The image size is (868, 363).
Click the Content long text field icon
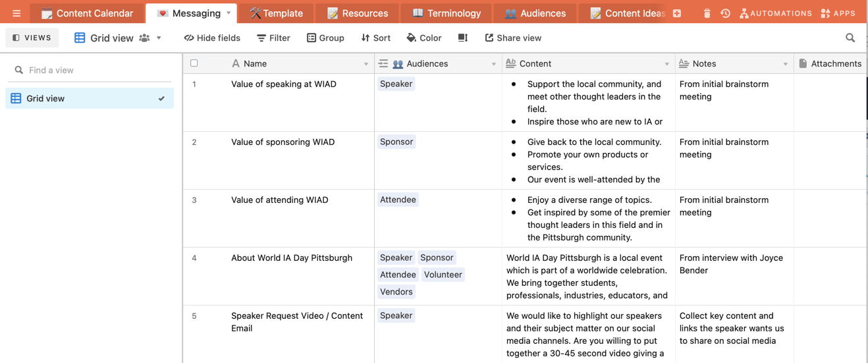[x=511, y=64]
